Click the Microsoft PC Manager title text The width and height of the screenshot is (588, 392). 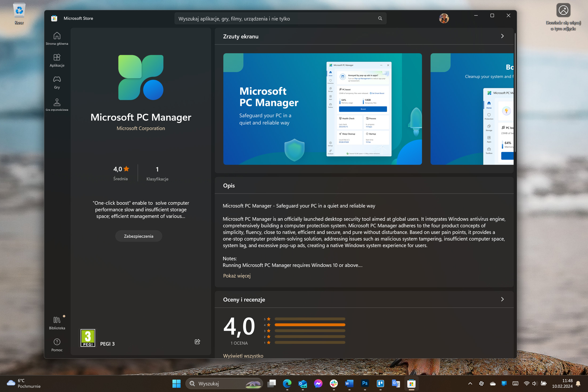click(x=141, y=117)
